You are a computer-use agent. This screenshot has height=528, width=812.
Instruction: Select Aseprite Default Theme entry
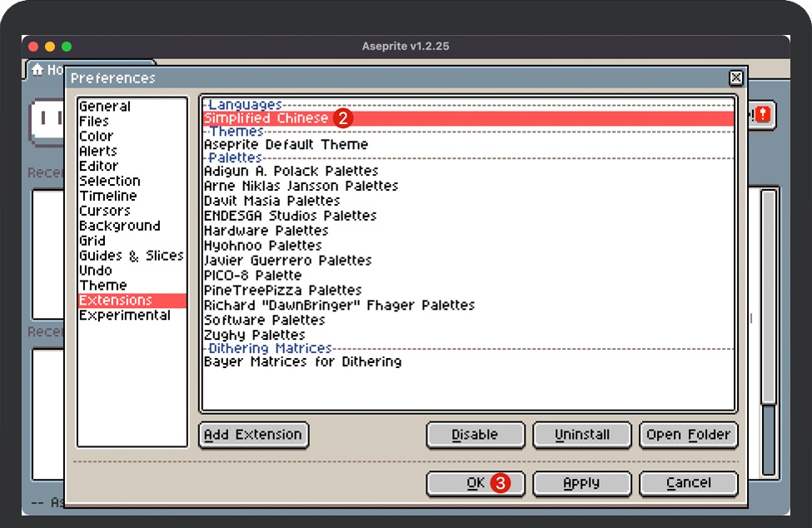point(286,145)
